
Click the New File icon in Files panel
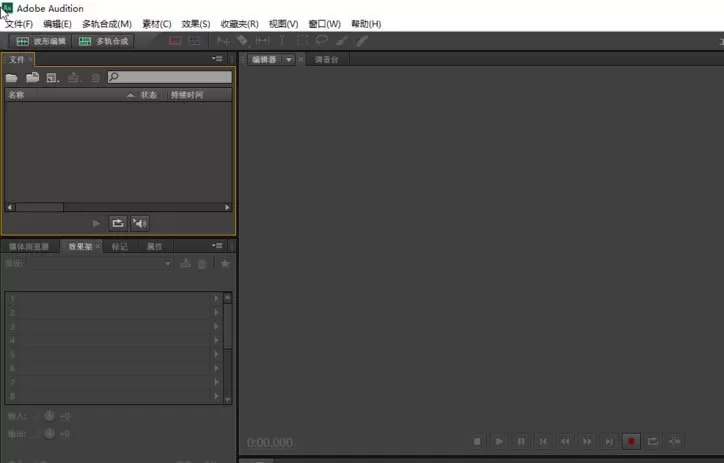52,78
